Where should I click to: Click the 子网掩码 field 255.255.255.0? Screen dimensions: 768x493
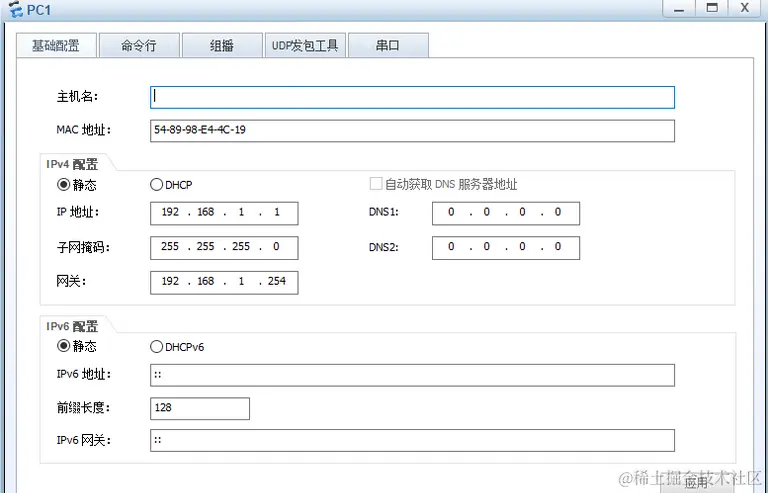point(224,248)
